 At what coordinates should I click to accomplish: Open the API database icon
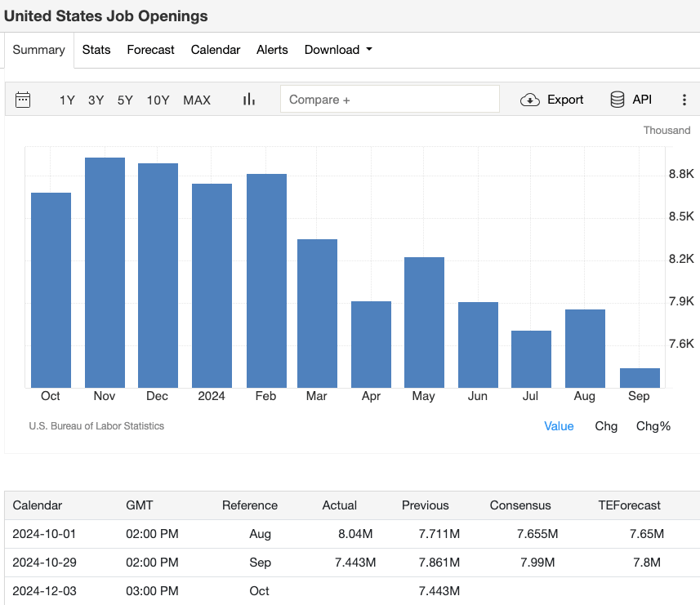(x=618, y=100)
